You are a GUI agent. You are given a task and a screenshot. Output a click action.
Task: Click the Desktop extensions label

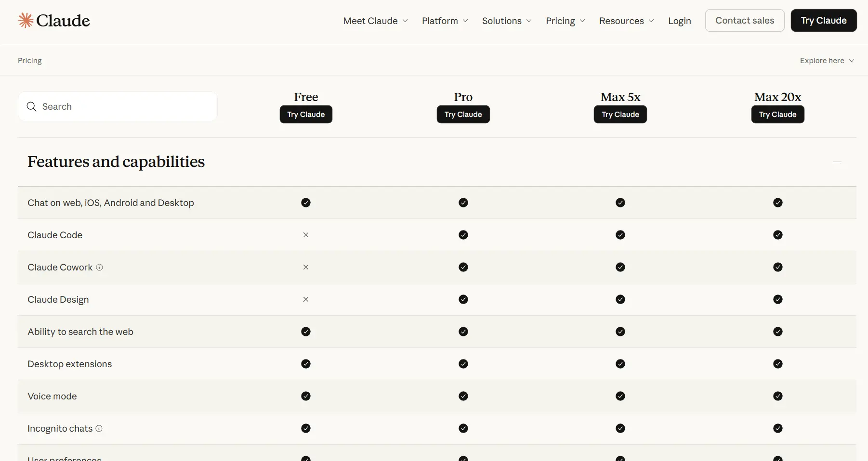tap(70, 364)
